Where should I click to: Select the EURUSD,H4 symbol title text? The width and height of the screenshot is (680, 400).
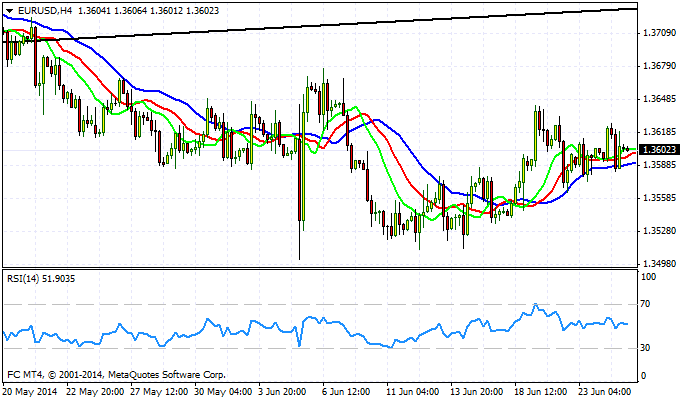tap(45, 10)
